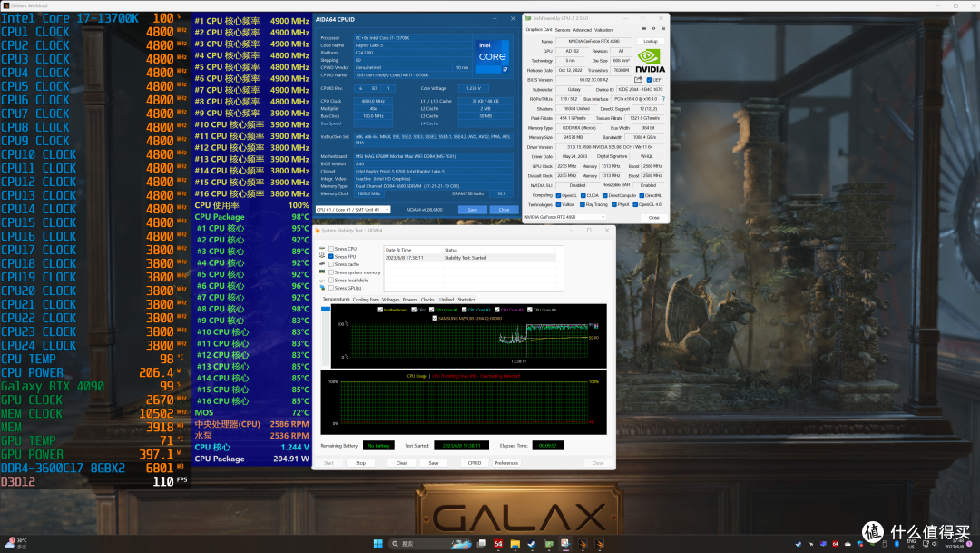Image resolution: width=980 pixels, height=553 pixels.
Task: Open the CPU core selector dropdown
Action: 353,210
